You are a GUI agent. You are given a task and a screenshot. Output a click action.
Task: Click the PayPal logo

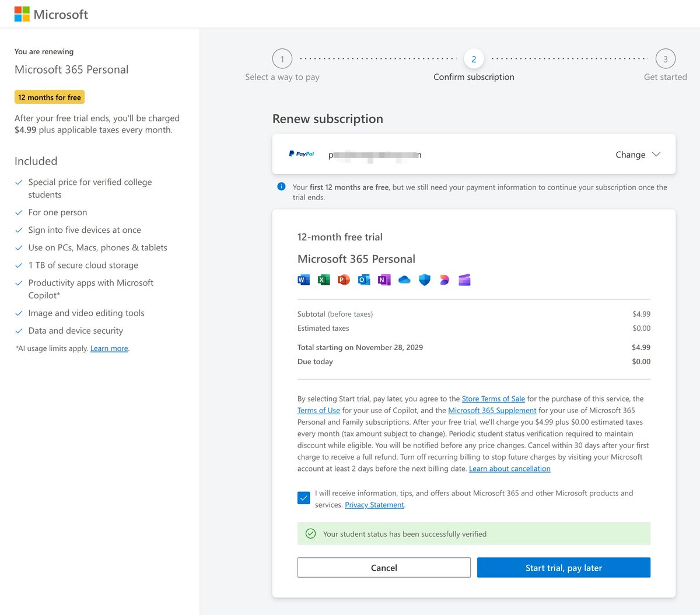click(x=302, y=154)
